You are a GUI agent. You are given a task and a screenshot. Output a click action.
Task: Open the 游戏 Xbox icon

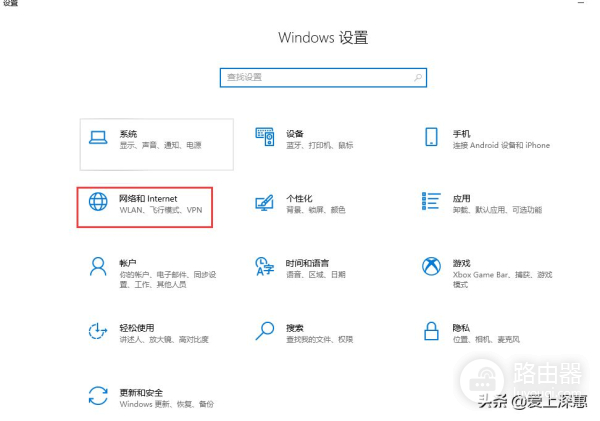tap(431, 266)
